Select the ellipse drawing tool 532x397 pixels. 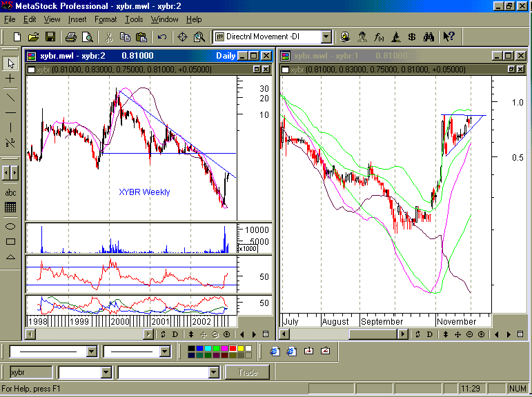pyautogui.click(x=10, y=227)
